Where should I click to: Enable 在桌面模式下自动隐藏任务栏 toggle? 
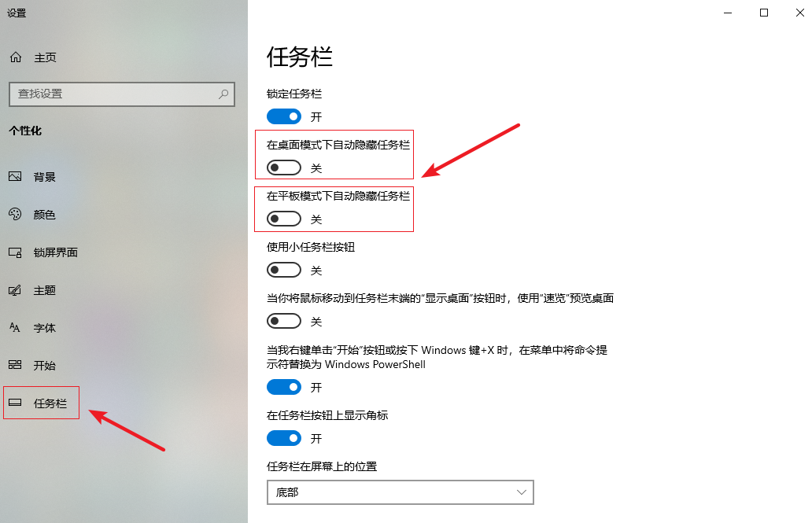click(284, 168)
